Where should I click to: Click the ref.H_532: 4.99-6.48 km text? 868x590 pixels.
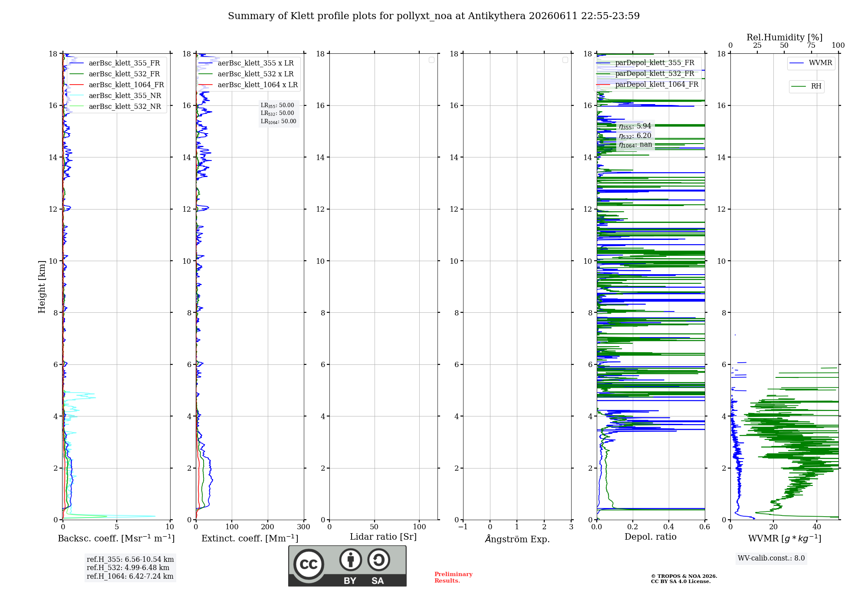128,568
